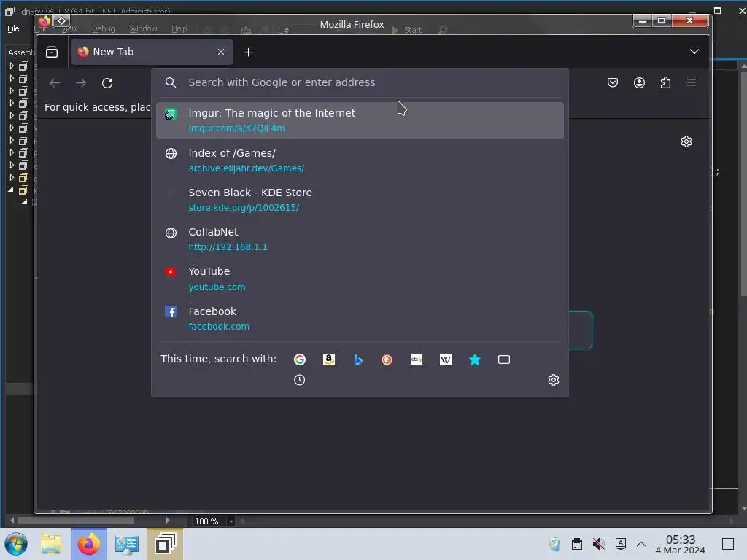This screenshot has width=747, height=560.
Task: Open the Window menu in dnSpy
Action: [143, 28]
